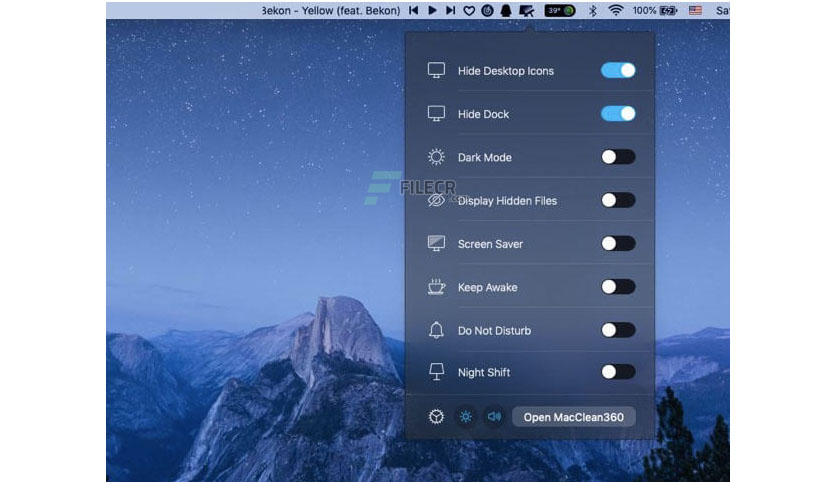Click the Open MacClean360 button
This screenshot has width=836, height=484.
(574, 417)
